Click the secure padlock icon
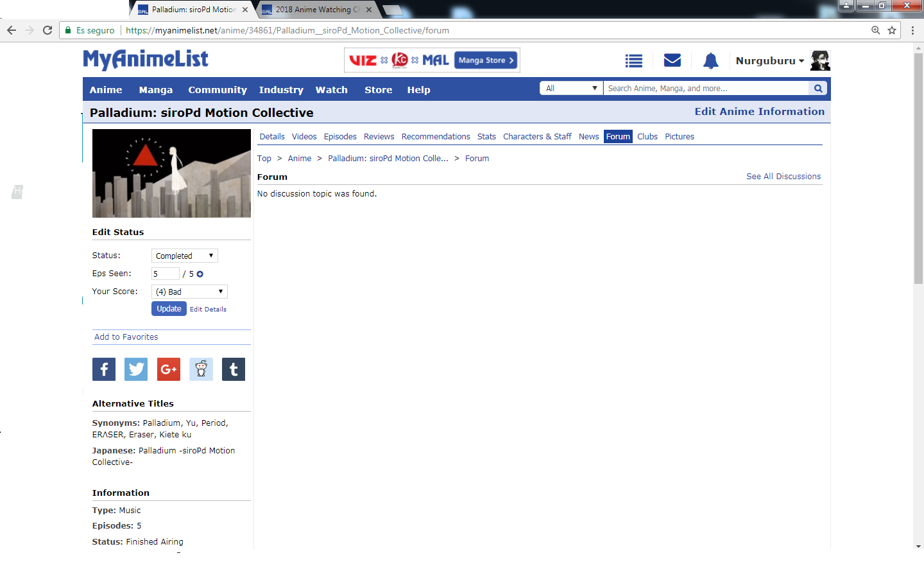Viewport: 924px width, 578px height. [x=68, y=30]
